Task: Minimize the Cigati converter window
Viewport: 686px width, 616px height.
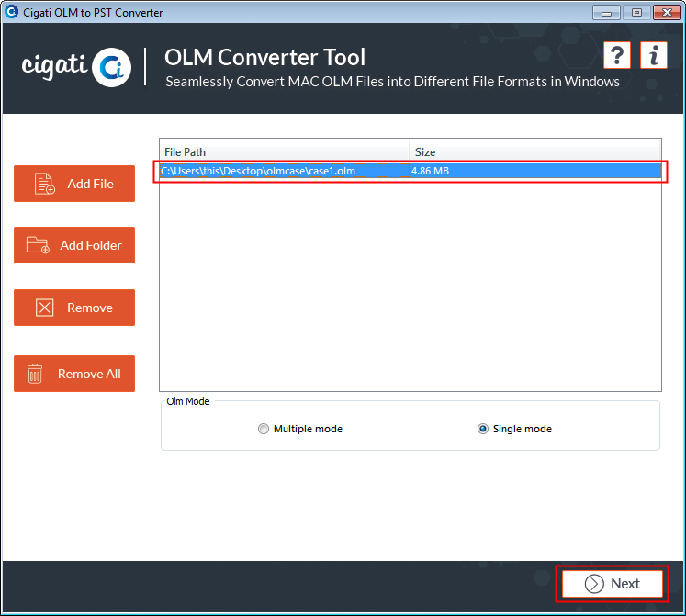Action: 606,13
